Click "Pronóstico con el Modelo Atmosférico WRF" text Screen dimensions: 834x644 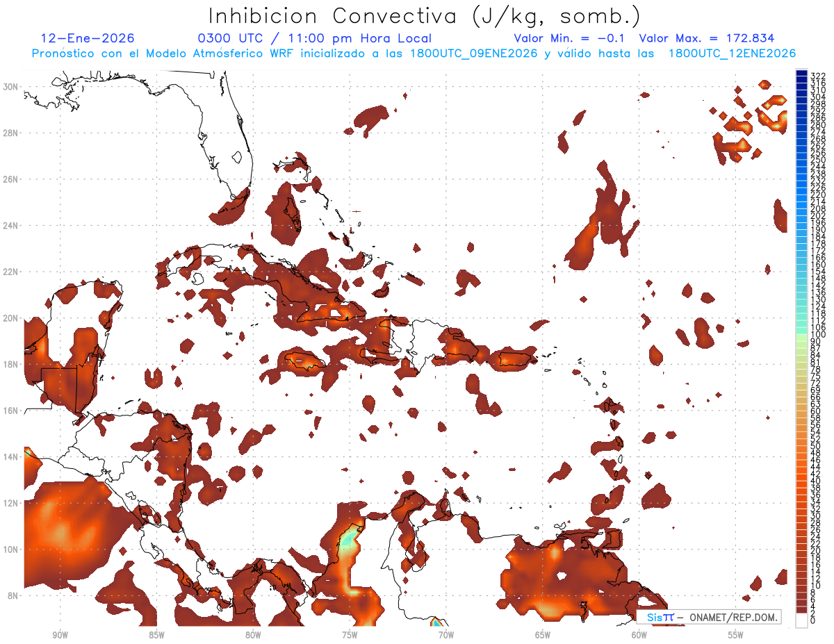pos(164,53)
